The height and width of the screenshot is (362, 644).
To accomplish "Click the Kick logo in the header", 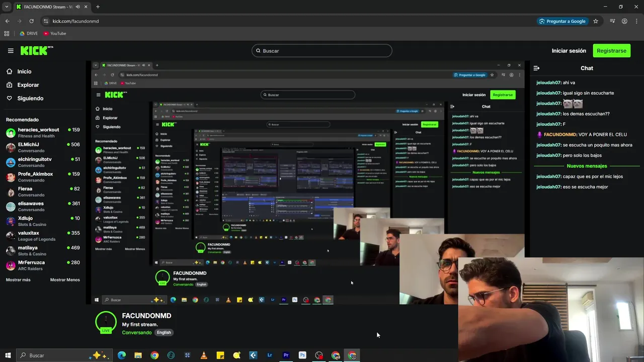I will (36, 50).
